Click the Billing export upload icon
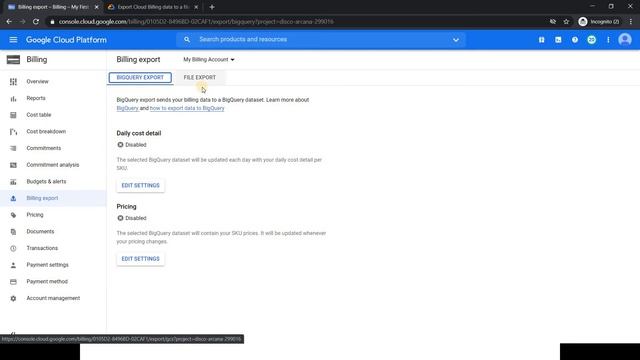The height and width of the screenshot is (360, 640). 13,198
